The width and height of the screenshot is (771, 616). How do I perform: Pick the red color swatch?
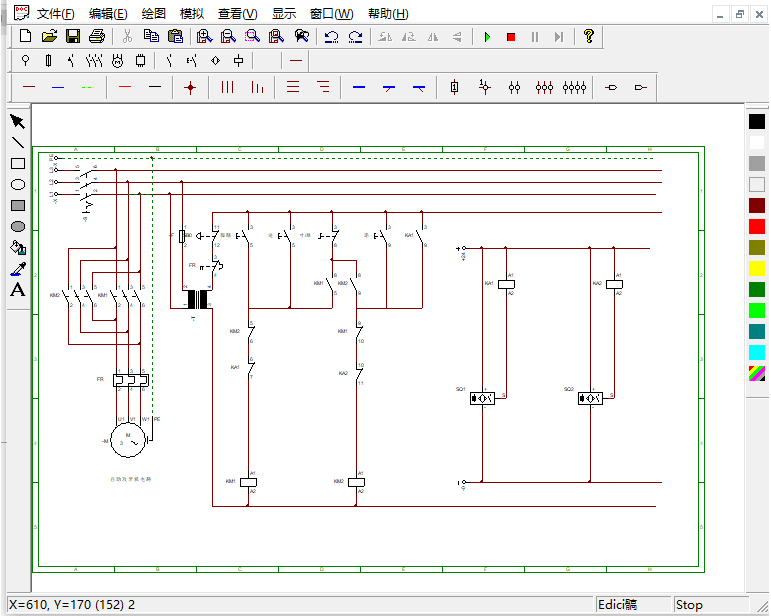point(757,226)
